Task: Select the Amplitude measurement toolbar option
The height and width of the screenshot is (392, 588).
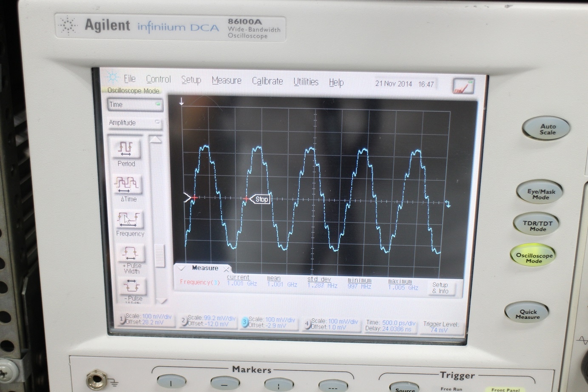Action: pos(135,123)
